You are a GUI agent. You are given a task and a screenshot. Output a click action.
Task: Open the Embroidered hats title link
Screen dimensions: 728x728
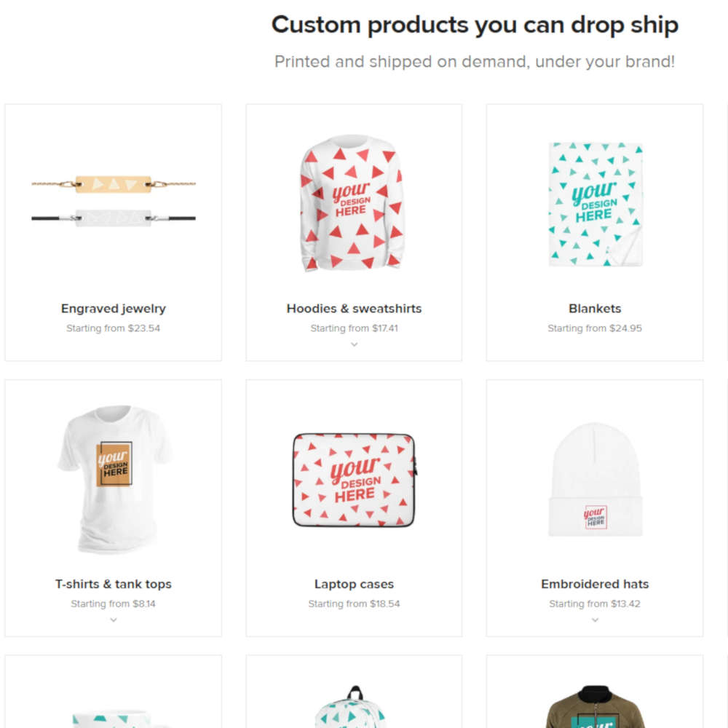click(595, 584)
